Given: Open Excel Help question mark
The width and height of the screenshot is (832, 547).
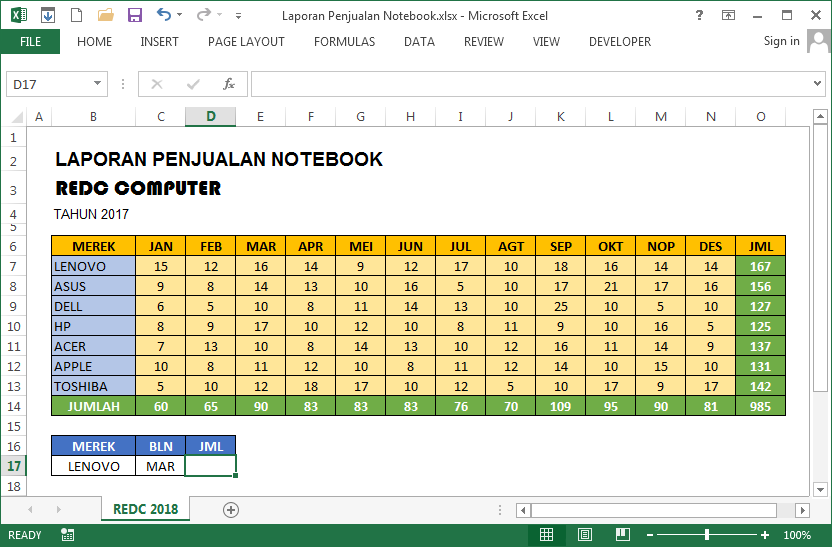Looking at the screenshot, I should (x=699, y=15).
